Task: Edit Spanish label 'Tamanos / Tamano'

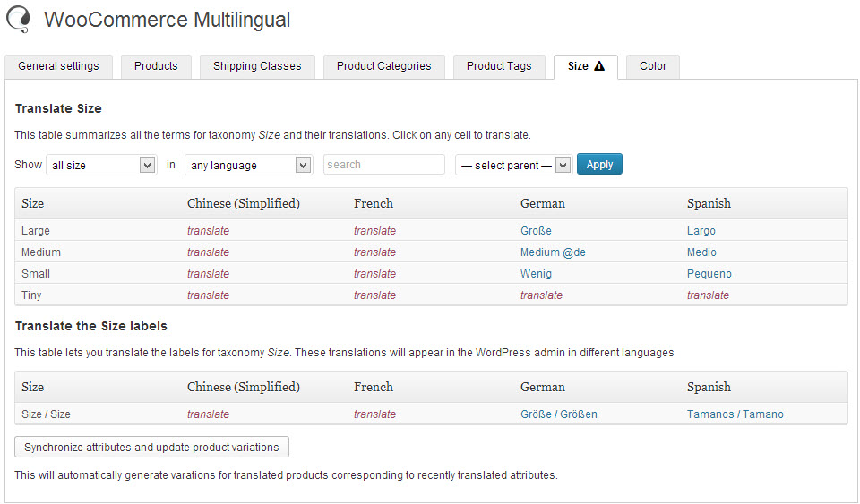Action: tap(735, 414)
